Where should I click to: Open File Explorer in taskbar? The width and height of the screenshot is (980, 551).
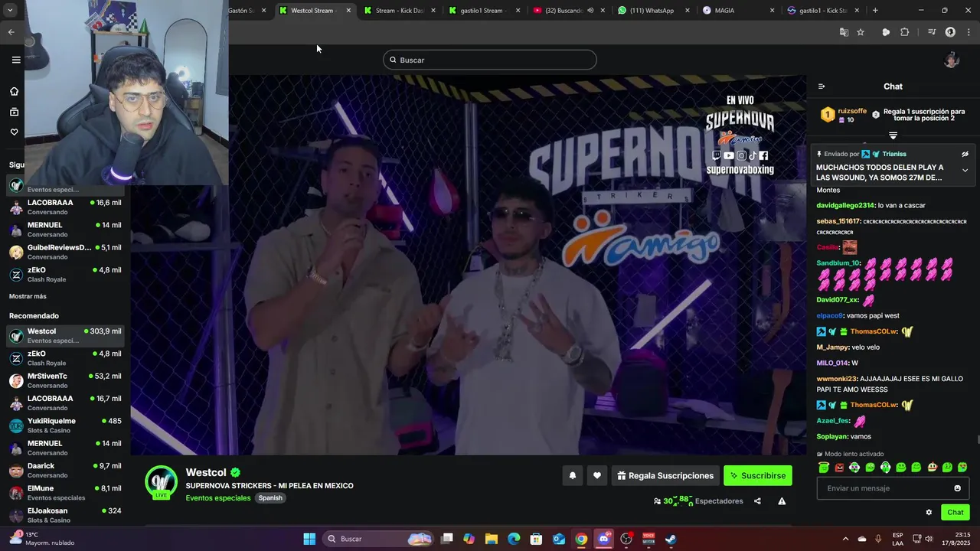tap(492, 539)
